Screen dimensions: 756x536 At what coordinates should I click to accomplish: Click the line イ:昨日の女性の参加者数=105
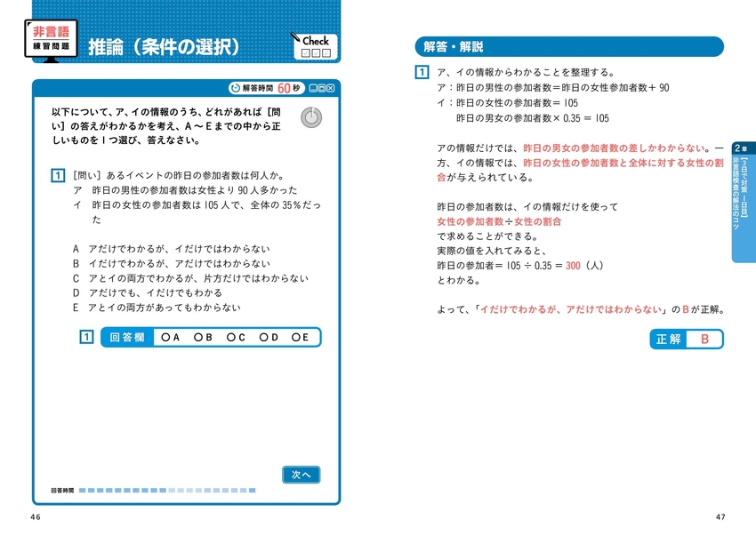[x=507, y=103]
